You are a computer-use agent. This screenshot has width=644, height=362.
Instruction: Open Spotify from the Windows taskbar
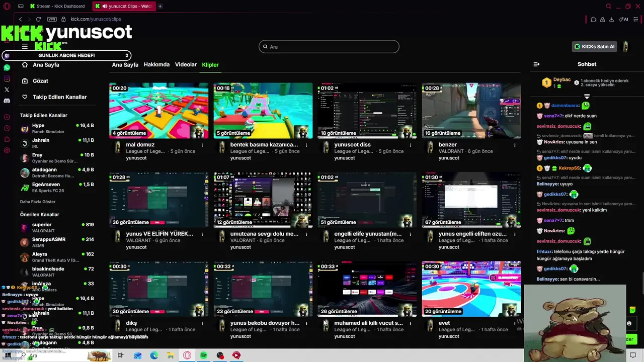pos(203,355)
